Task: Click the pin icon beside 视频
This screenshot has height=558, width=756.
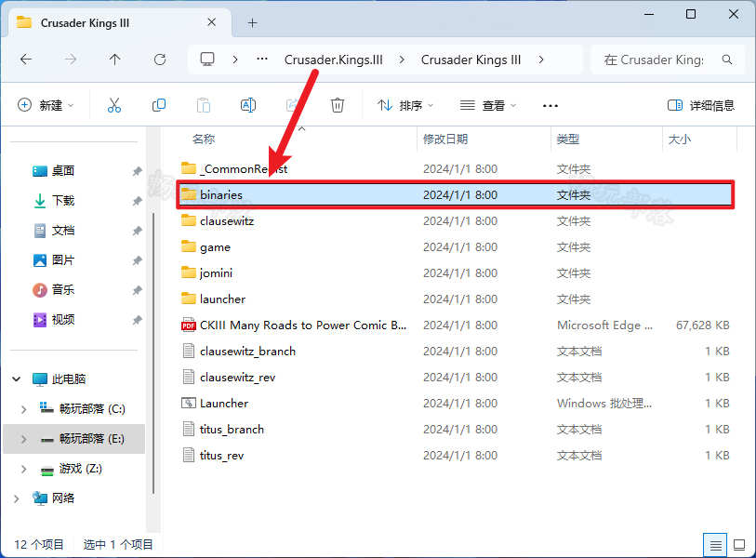Action: (138, 320)
